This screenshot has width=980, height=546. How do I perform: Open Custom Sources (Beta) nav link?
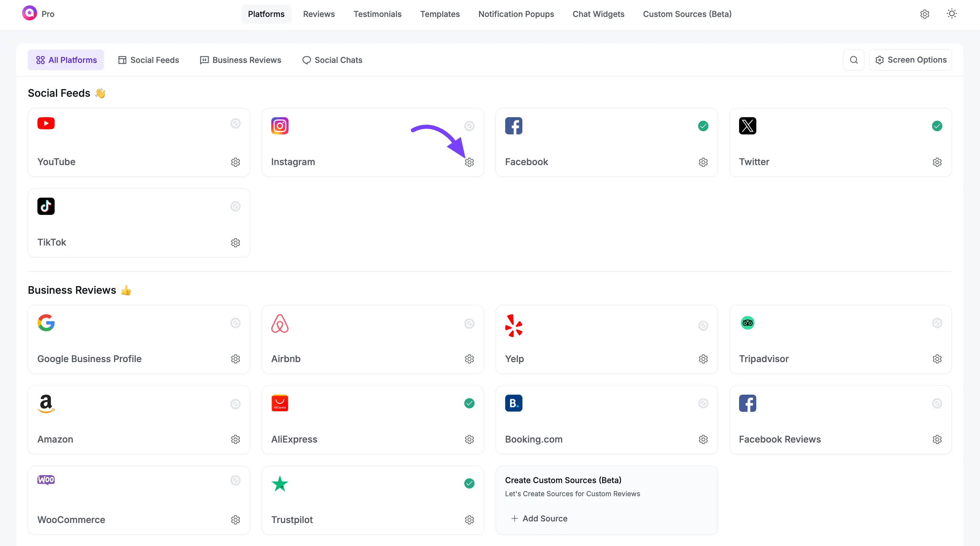(x=687, y=14)
